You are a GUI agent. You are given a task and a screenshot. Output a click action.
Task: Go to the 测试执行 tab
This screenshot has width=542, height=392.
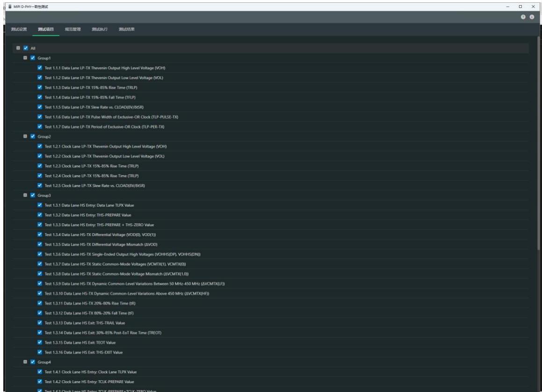tap(100, 29)
